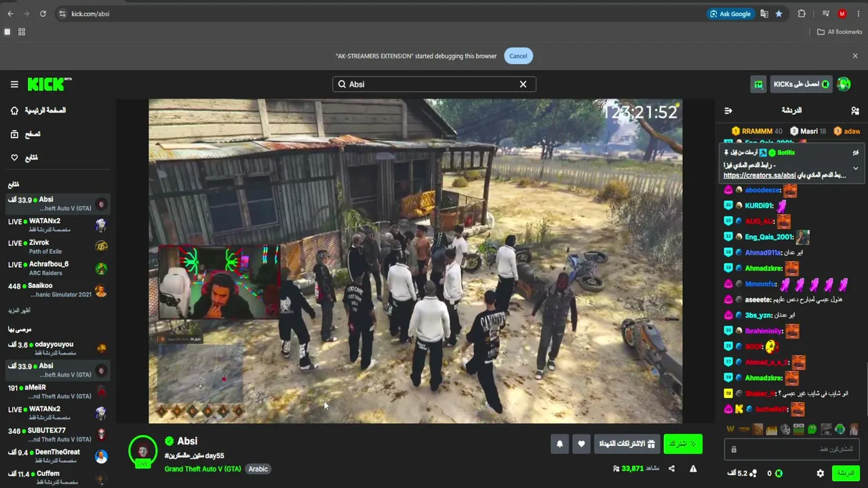
Task: Clear the Absi search text
Action: 523,84
